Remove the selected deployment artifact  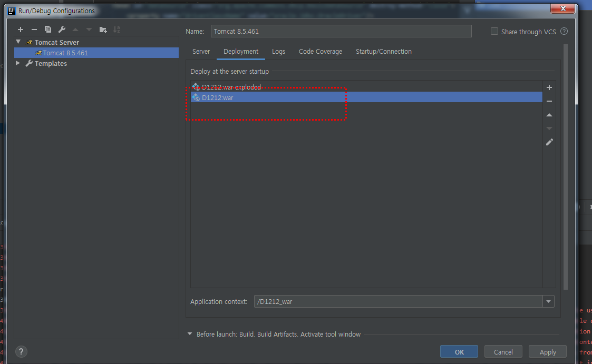(x=549, y=101)
